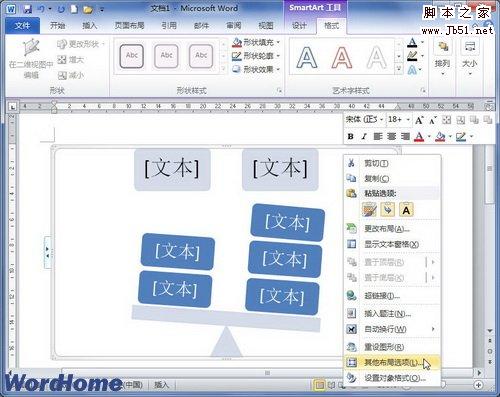The image size is (500, 397).
Task: Click the ribbon text effects glowing A
Action: click(412, 70)
